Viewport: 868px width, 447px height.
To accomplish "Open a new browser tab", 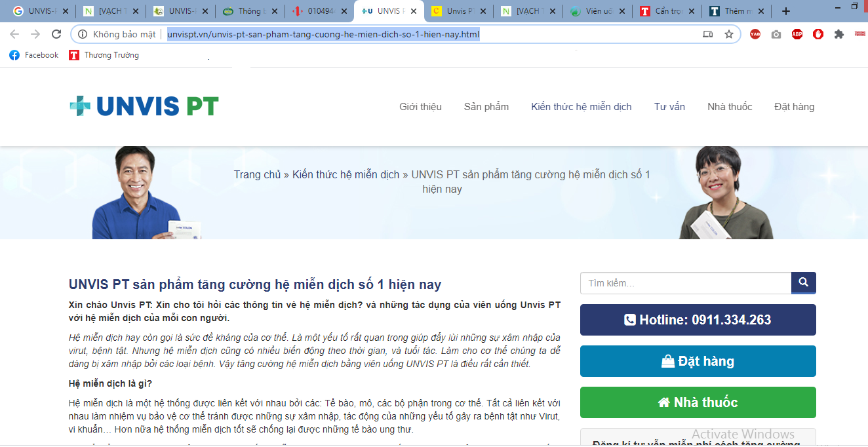I will coord(786,11).
